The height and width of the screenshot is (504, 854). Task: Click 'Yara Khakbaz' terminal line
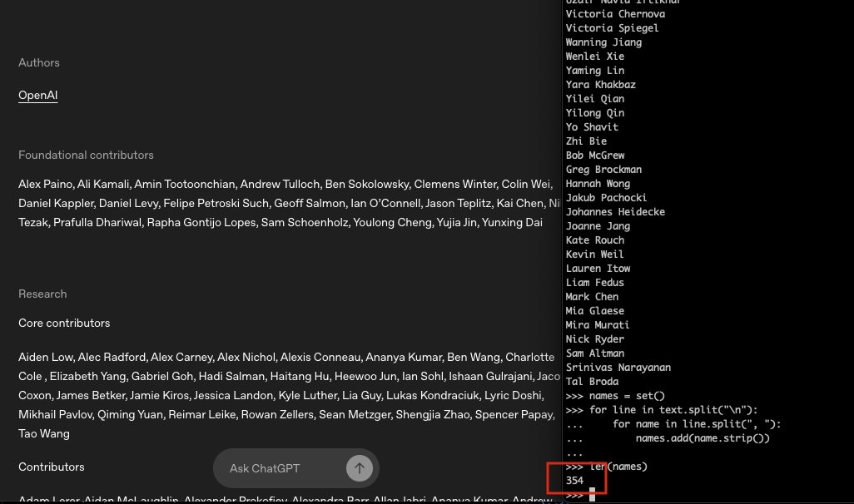tap(600, 85)
